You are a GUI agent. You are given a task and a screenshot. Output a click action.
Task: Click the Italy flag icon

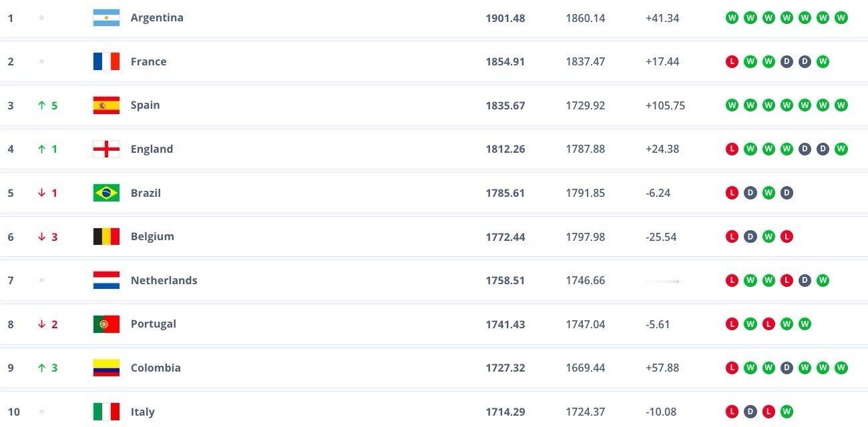point(106,412)
